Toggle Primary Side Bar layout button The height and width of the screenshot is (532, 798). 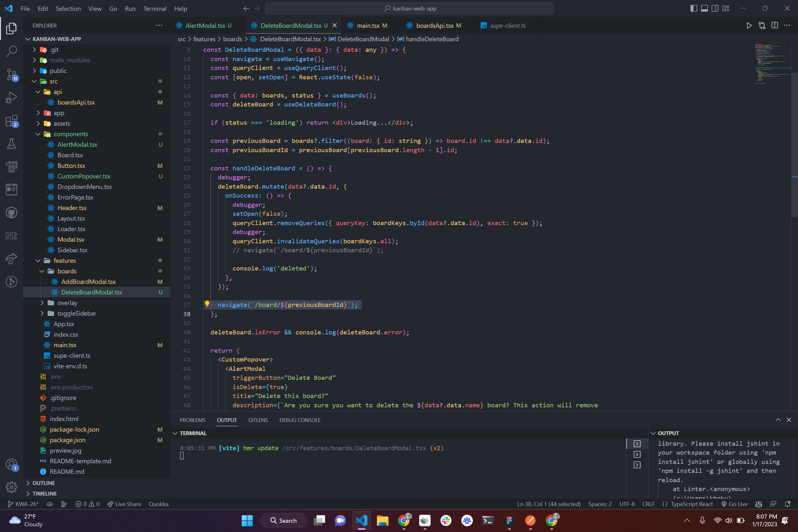pos(693,9)
